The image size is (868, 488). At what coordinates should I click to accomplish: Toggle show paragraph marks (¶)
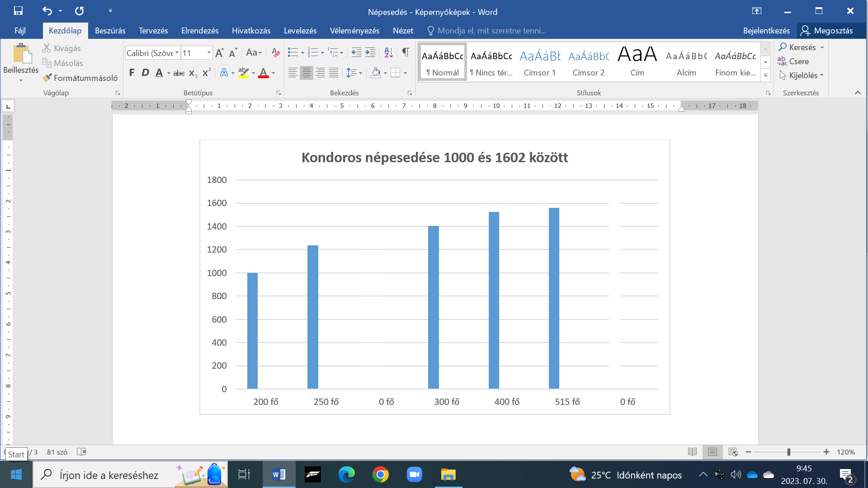(x=406, y=52)
